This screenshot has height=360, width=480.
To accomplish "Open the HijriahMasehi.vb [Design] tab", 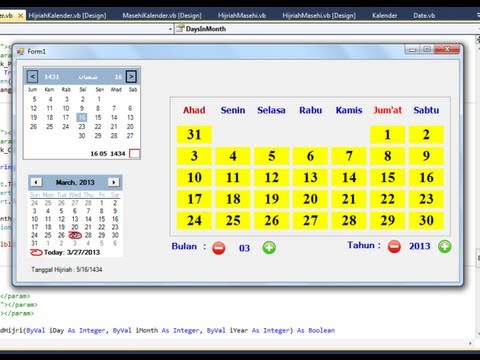I will (x=319, y=15).
